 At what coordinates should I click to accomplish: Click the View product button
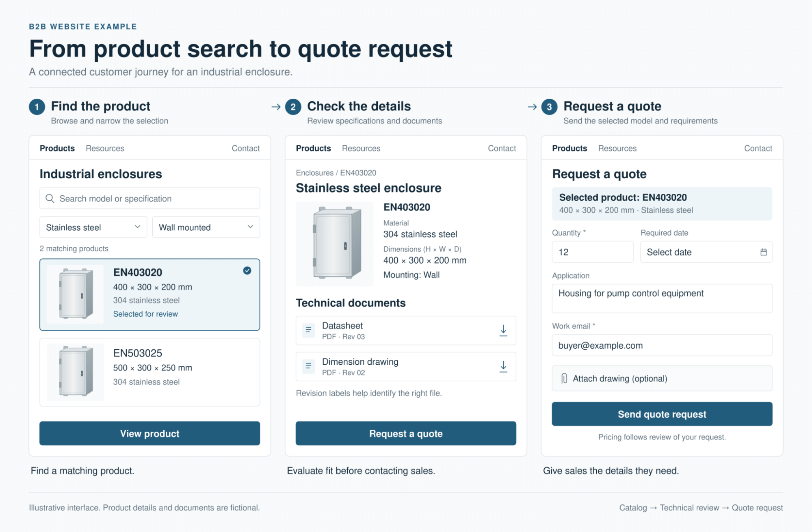149,433
